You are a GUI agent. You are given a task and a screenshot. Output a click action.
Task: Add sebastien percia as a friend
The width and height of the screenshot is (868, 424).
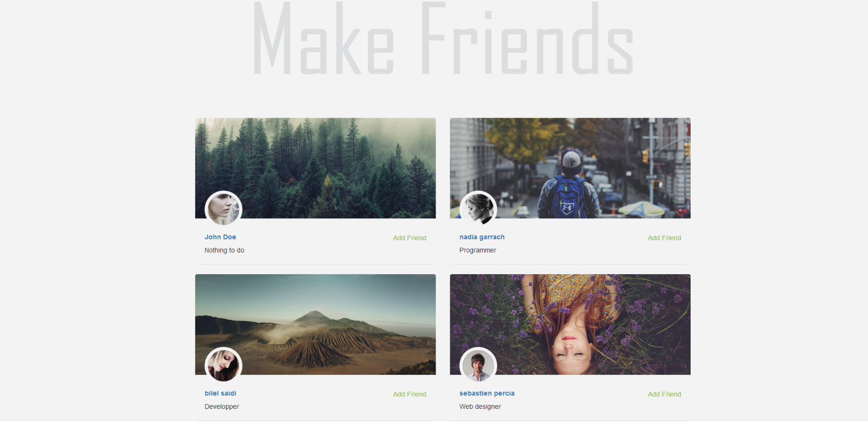coord(664,394)
